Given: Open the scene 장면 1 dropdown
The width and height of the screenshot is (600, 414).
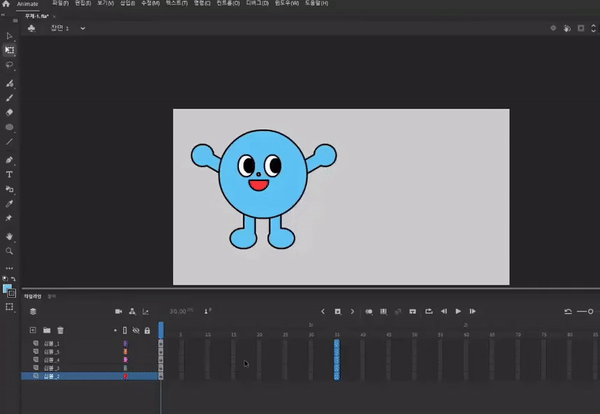Looking at the screenshot, I should (x=82, y=28).
